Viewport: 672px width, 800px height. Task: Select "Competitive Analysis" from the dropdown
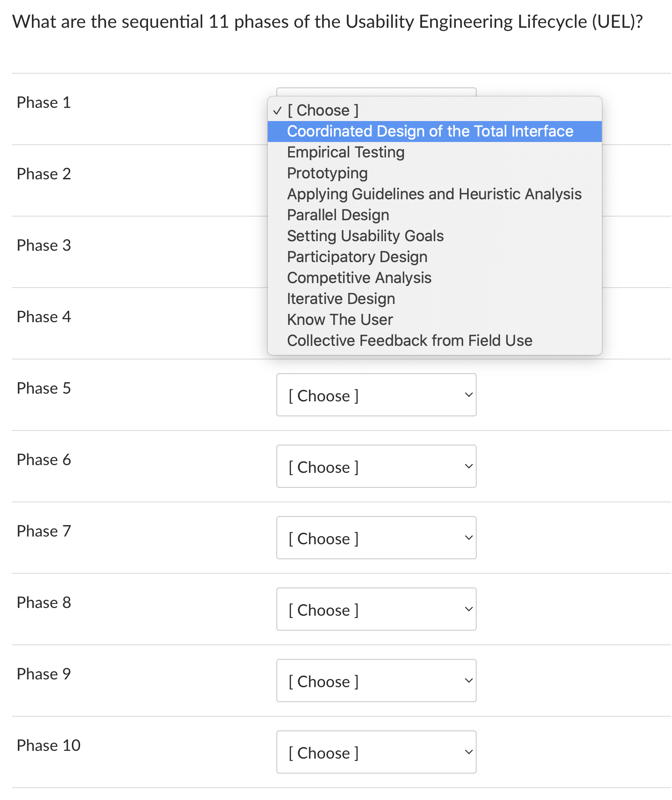pyautogui.click(x=359, y=278)
